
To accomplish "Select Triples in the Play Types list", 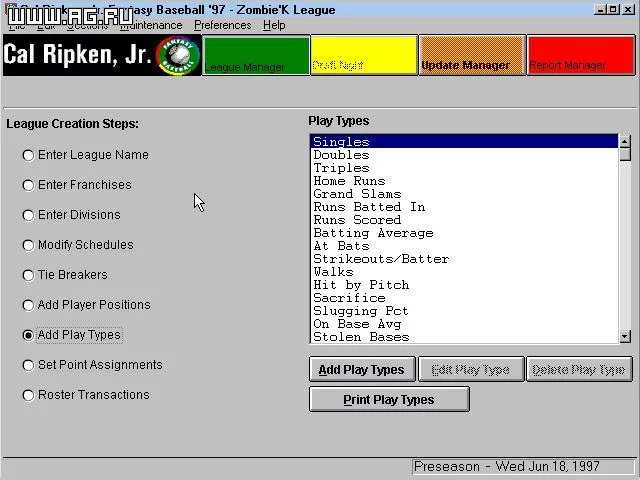I will [x=464, y=168].
